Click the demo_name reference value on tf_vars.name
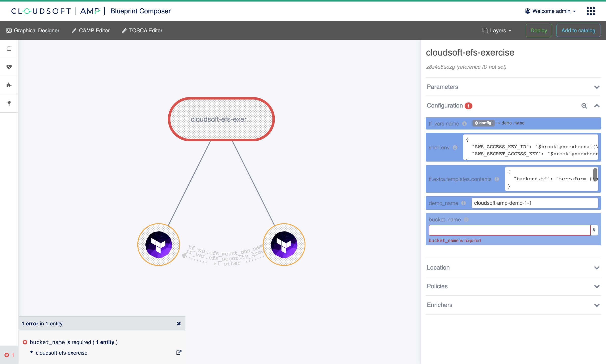606x364 pixels. click(x=513, y=123)
